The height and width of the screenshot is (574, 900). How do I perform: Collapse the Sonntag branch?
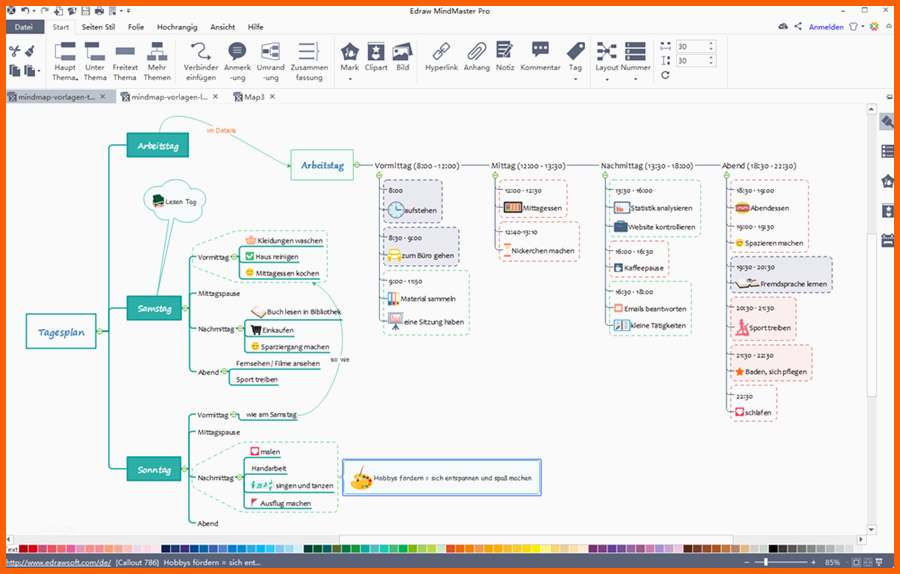(x=184, y=469)
